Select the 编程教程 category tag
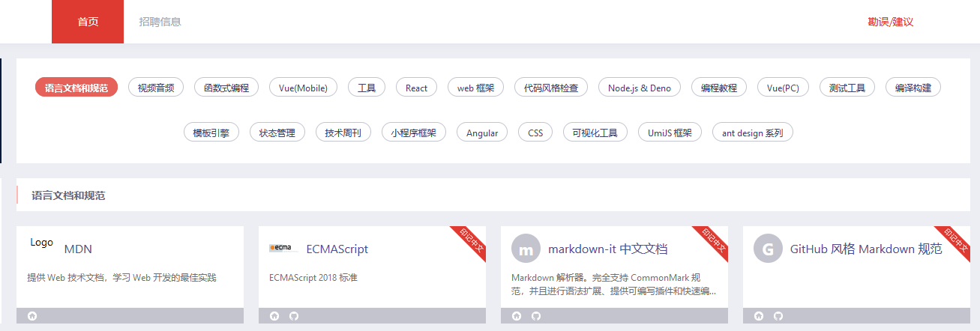This screenshot has width=980, height=331. (x=719, y=88)
